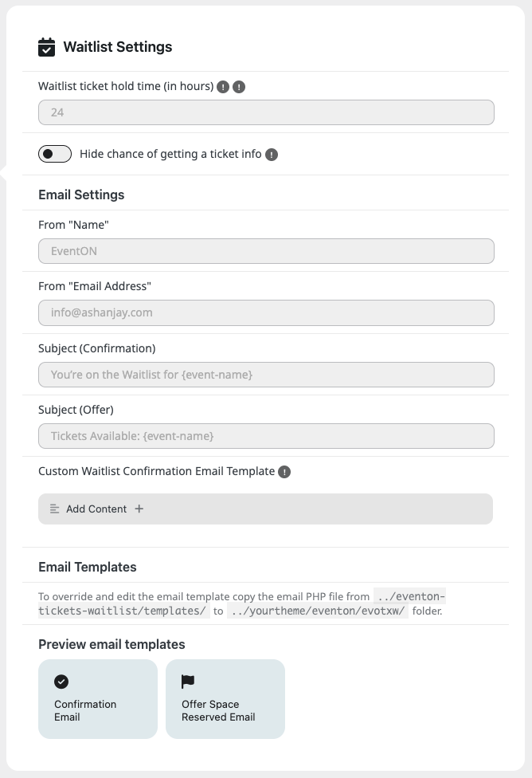Click the checkmark icon on Confirmation Email card
Screen dimensions: 532x778
(x=61, y=682)
